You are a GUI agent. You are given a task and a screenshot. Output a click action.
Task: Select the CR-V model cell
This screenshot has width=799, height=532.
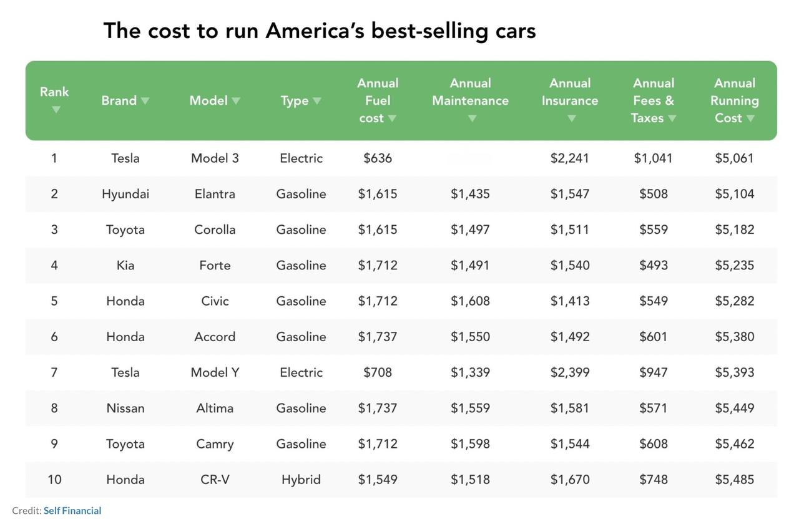coord(215,480)
